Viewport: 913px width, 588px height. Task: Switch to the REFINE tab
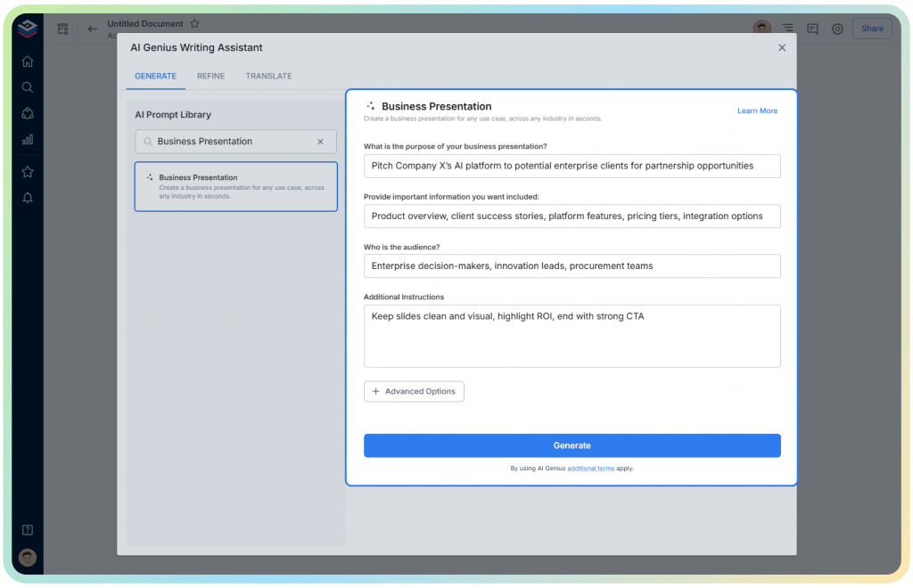pyautogui.click(x=210, y=77)
